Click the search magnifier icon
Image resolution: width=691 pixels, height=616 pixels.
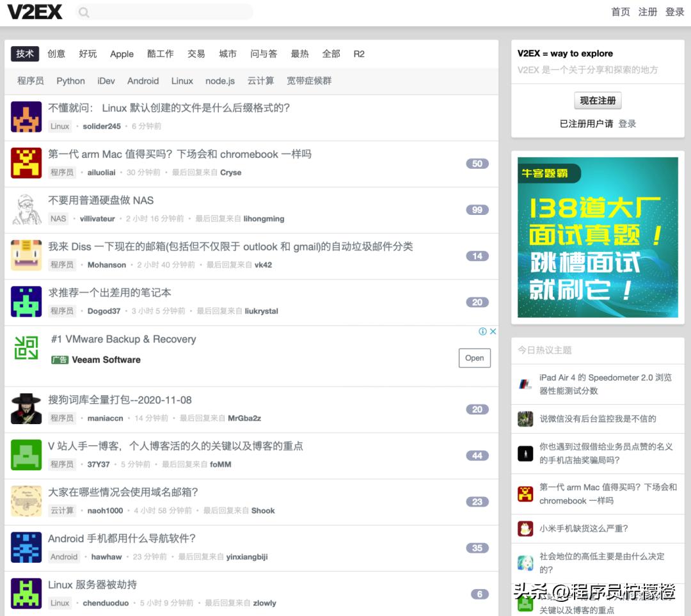[84, 12]
